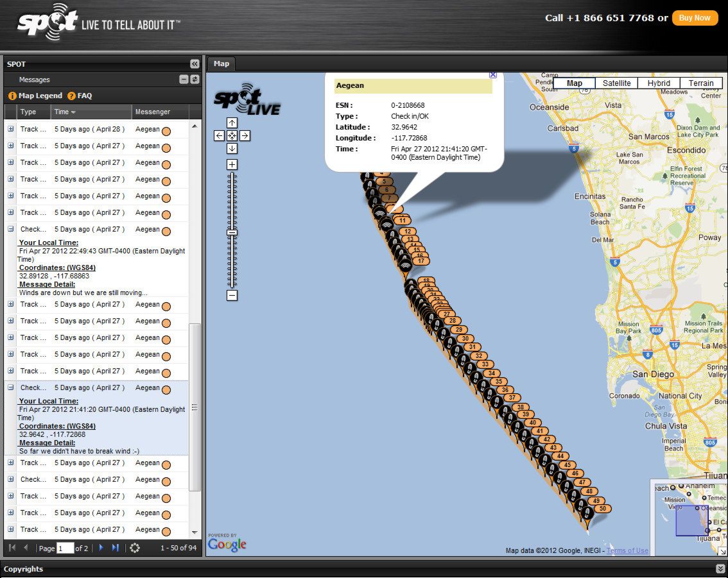The height and width of the screenshot is (578, 728).
Task: Go to previous page of messages
Action: click(26, 548)
